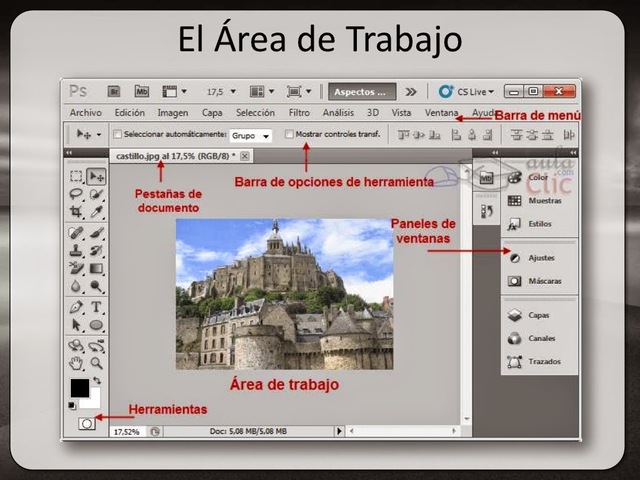Viewport: 640px width, 480px height.
Task: Open the Capa menu
Action: [212, 113]
